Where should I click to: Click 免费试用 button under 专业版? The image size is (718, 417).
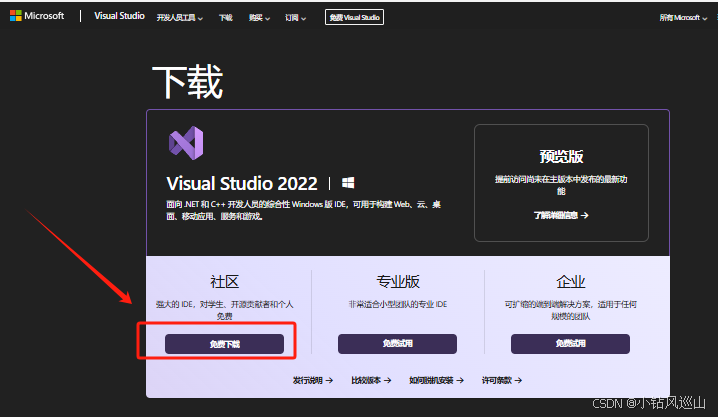pyautogui.click(x=397, y=343)
